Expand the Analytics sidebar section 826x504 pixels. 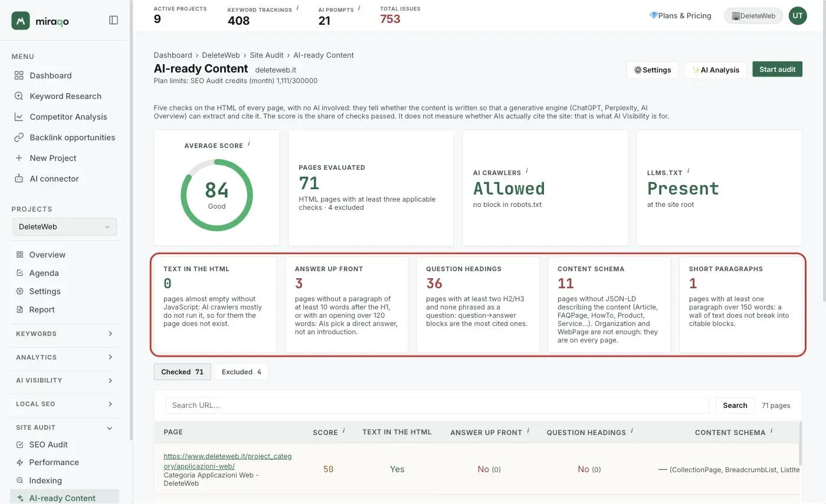65,357
